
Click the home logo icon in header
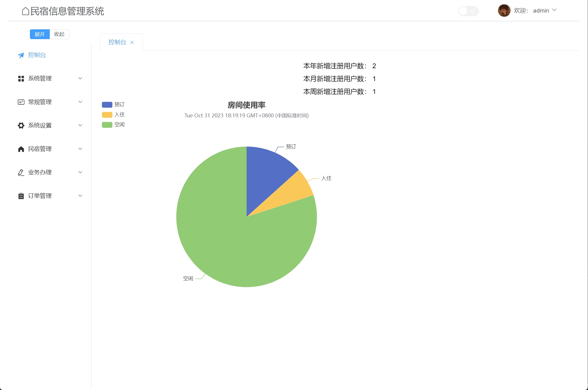25,11
